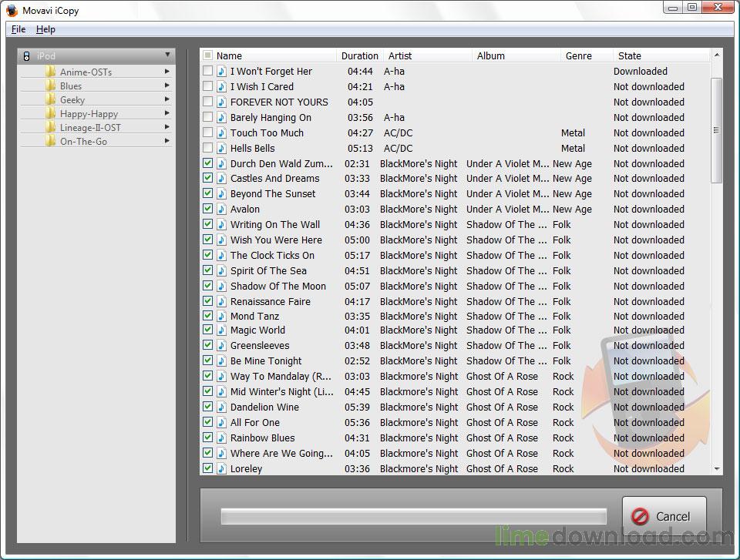Uncheck the Castles And Dreams track

click(x=207, y=178)
